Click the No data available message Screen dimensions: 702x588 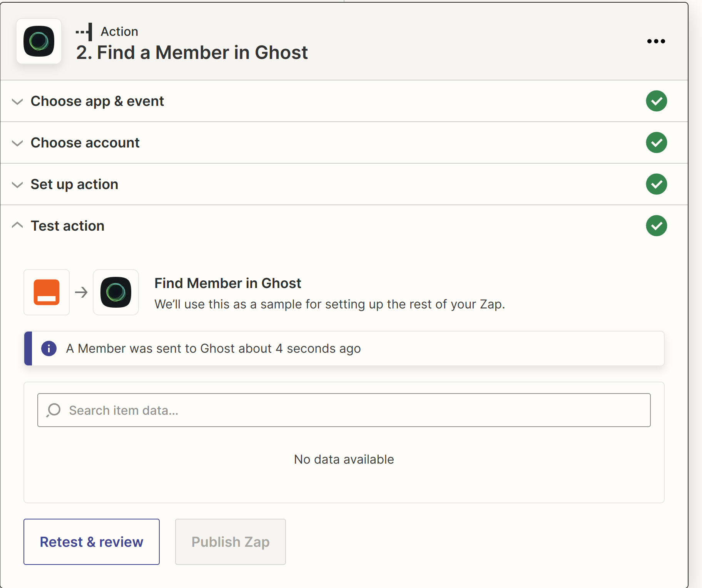344,459
